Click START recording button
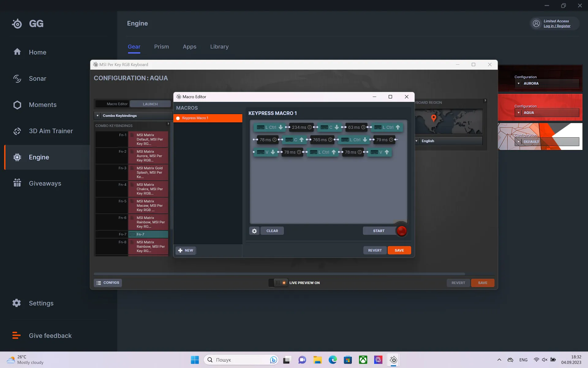 (379, 231)
